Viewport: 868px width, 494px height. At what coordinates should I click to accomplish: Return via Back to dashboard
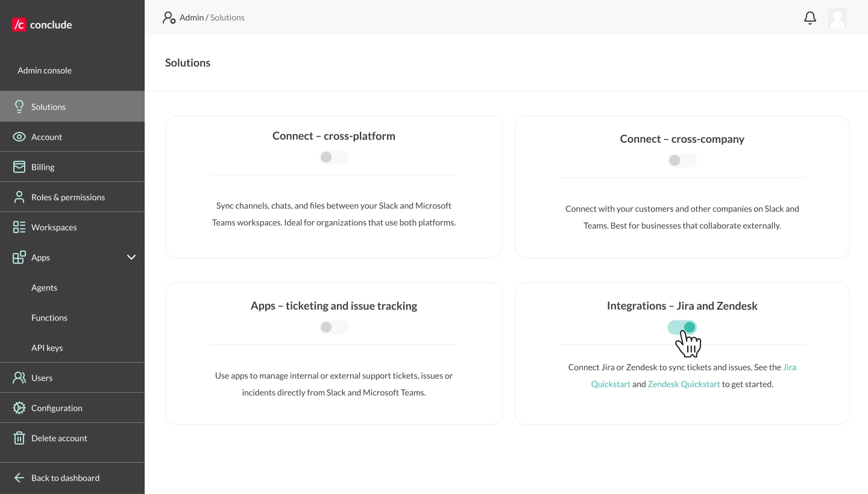(x=72, y=478)
